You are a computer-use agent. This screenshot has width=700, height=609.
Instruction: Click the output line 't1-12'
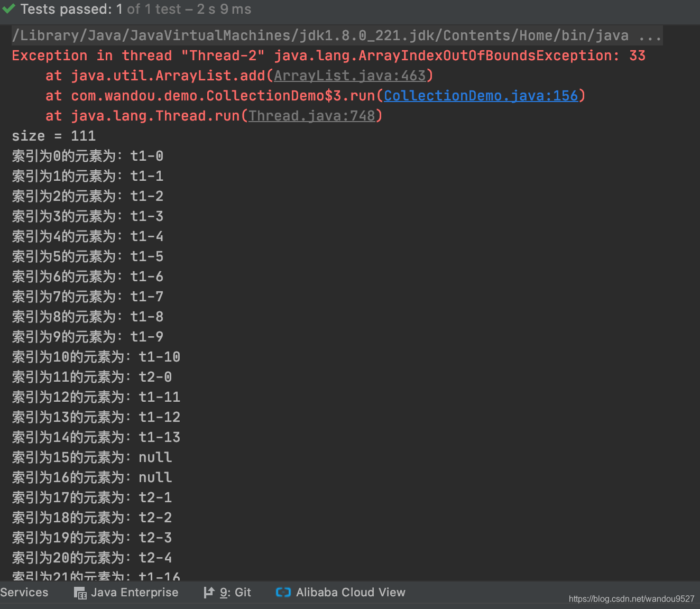point(96,417)
